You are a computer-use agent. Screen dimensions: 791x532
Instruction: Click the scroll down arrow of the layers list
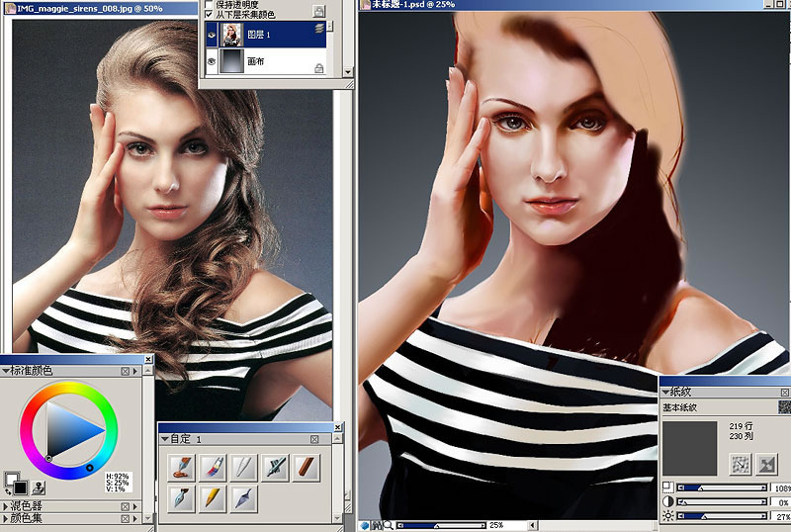click(348, 72)
